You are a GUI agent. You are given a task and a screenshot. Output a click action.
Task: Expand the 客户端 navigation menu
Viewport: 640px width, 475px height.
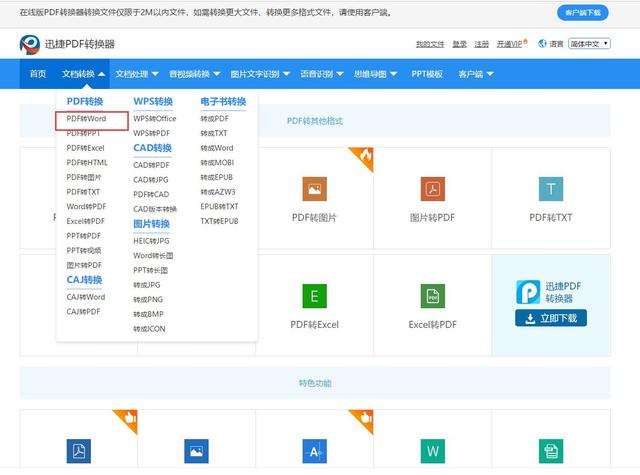pos(476,74)
